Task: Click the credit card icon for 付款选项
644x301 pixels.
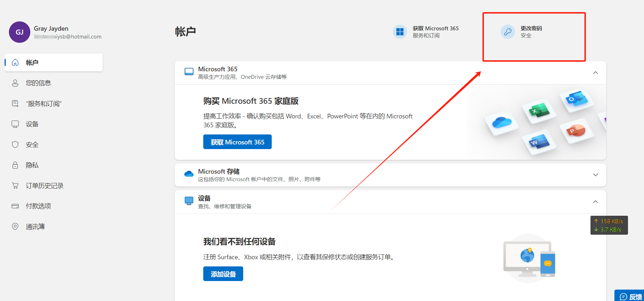Action: click(x=15, y=206)
